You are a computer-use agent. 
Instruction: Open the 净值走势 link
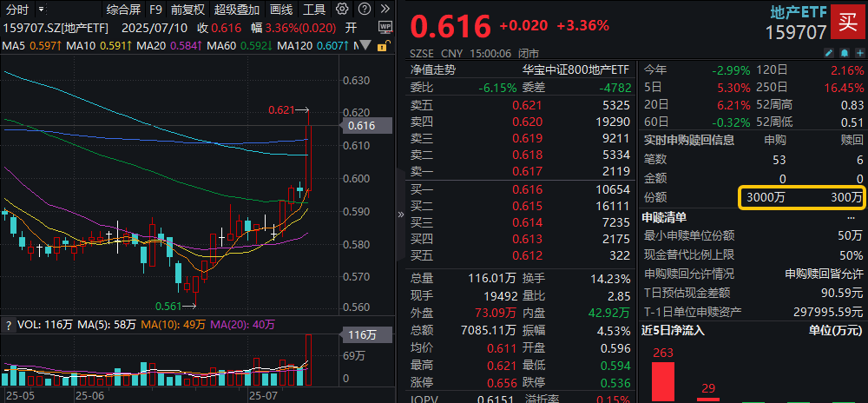(433, 69)
